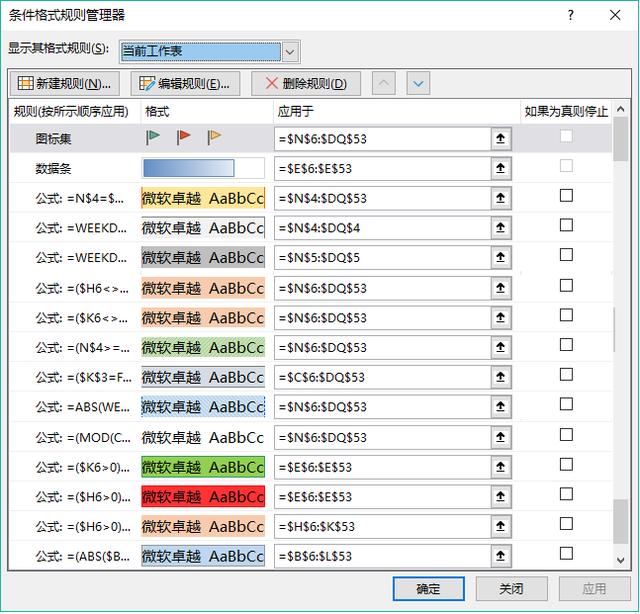
Task: Check stop-if-true for =$N$5:$DQ$5 rule
Action: click(x=566, y=255)
